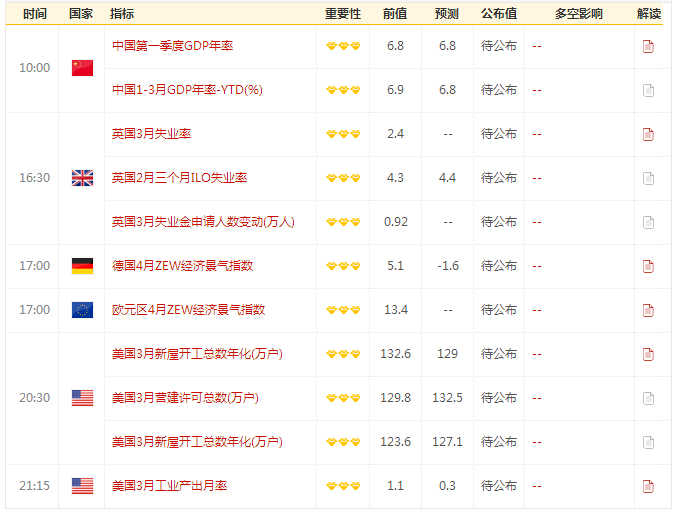This screenshot has width=675, height=512.
Task: Click the 10:00 time cell
Action: coord(34,68)
